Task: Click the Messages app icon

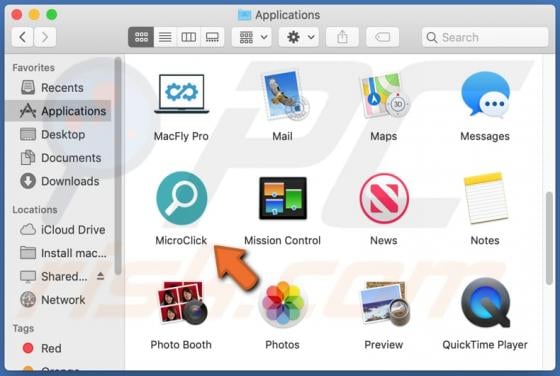Action: point(486,95)
